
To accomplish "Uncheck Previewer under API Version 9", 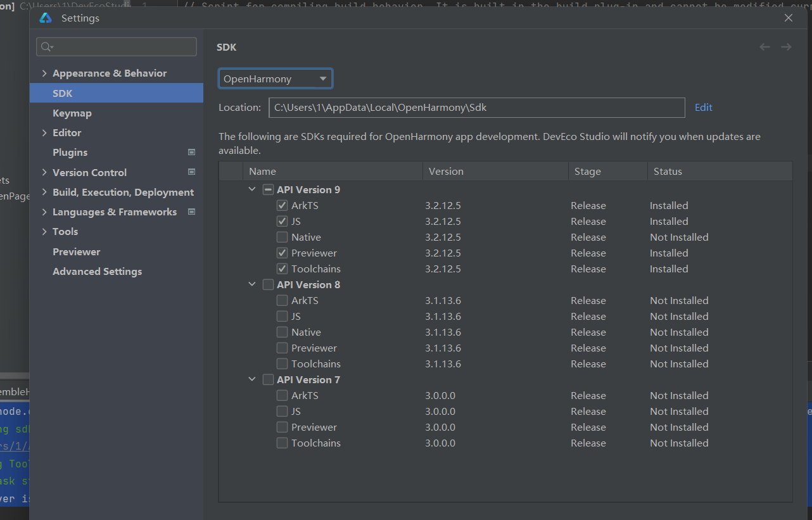I will tap(282, 253).
